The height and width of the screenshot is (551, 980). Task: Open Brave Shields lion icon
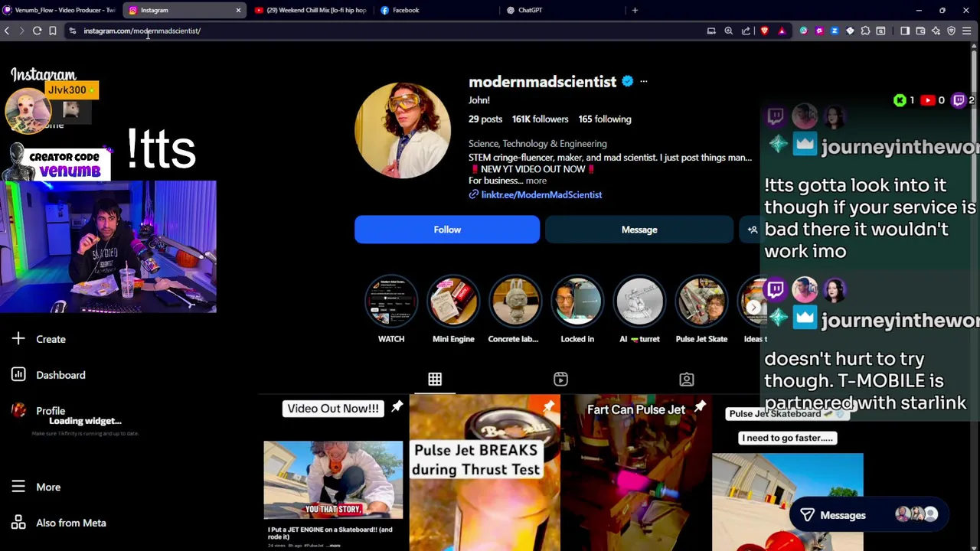click(764, 31)
